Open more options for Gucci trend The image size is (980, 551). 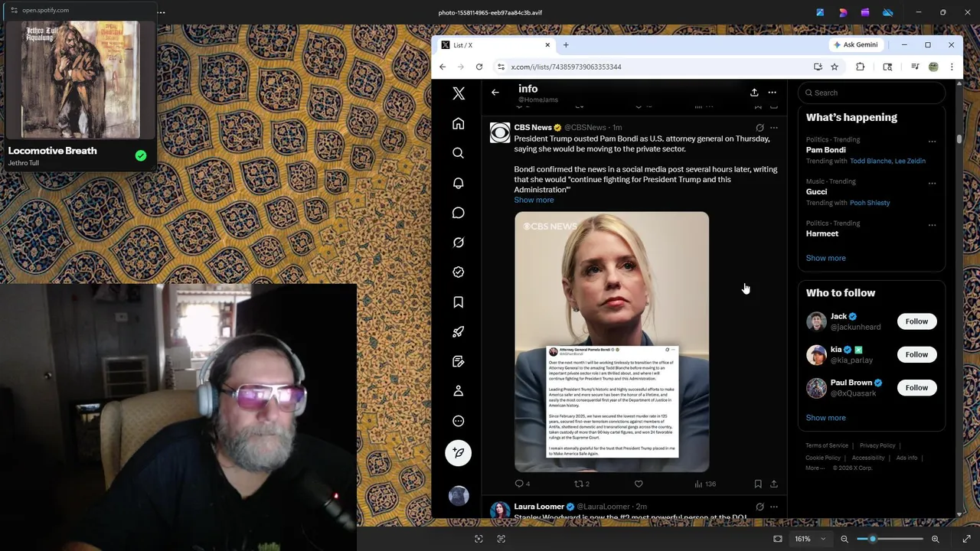point(932,184)
